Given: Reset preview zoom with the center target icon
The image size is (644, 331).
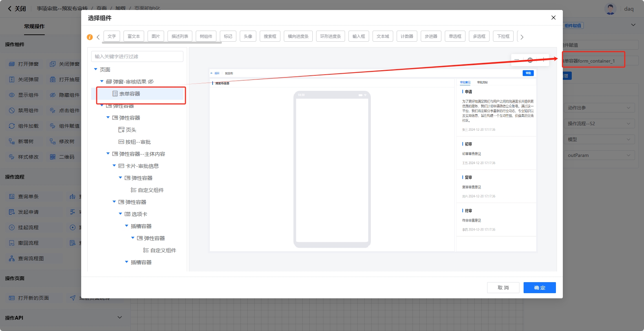Looking at the screenshot, I should 530,60.
